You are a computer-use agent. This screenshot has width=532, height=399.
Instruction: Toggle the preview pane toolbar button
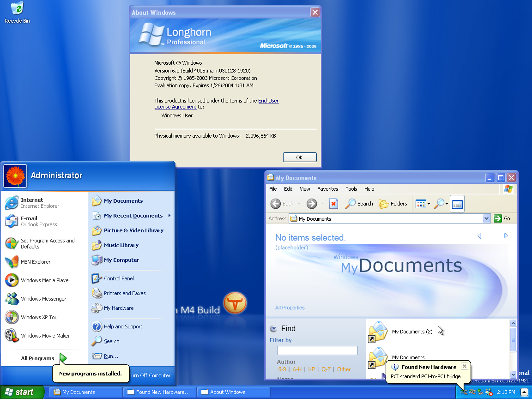click(x=457, y=204)
